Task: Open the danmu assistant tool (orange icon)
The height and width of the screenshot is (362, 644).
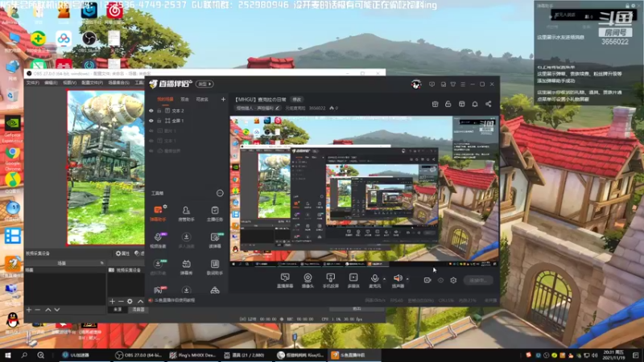Action: point(158,213)
